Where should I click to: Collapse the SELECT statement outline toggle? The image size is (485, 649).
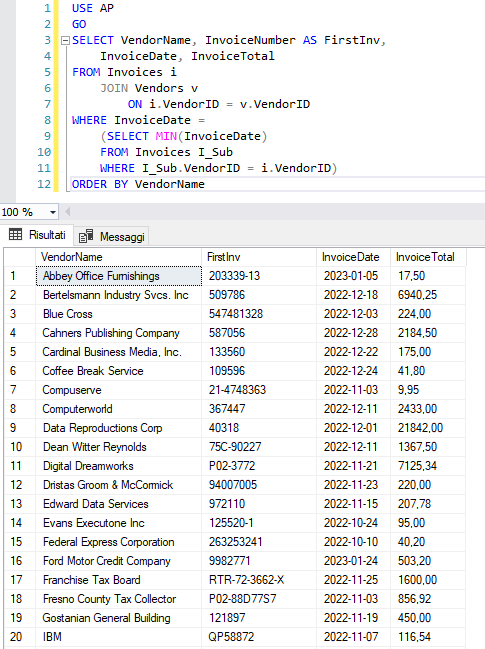click(x=65, y=41)
